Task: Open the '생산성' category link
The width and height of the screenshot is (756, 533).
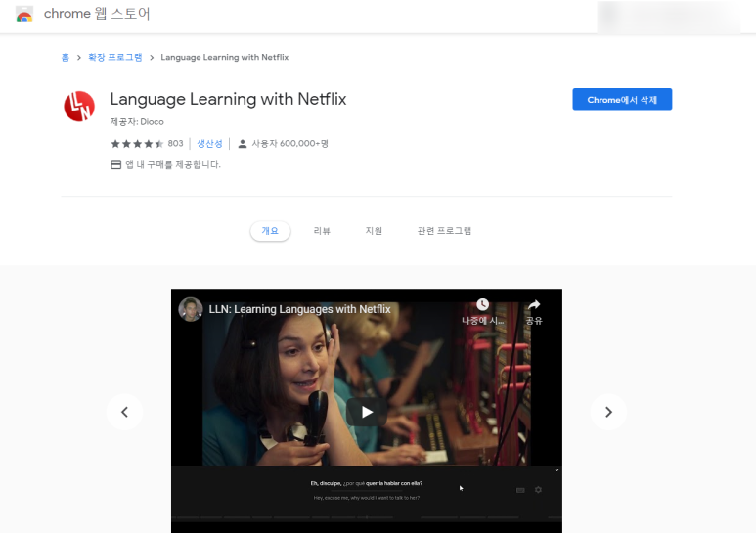Action: point(209,144)
